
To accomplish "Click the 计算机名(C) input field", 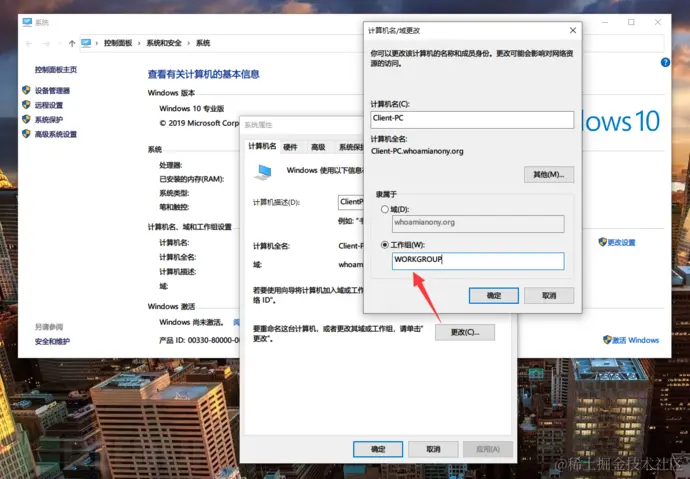I will point(472,120).
